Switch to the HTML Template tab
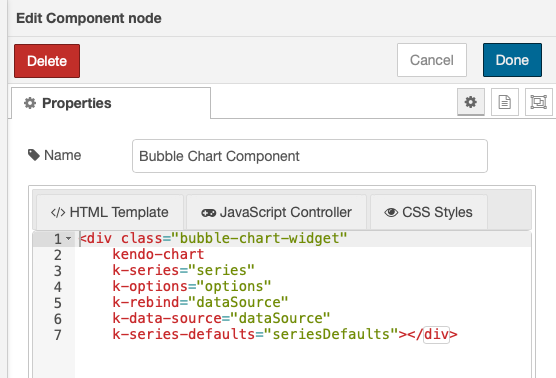Screen dimensions: 556x378 [110, 212]
